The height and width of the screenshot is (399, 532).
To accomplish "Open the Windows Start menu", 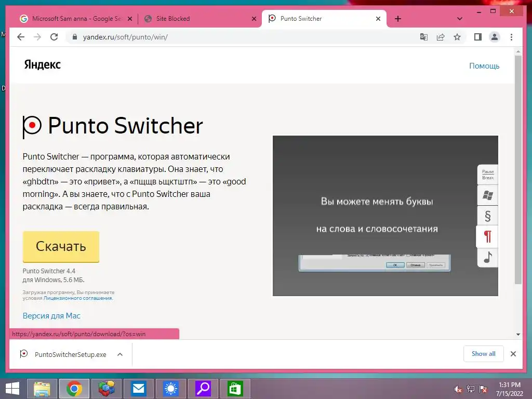I will (x=12, y=389).
